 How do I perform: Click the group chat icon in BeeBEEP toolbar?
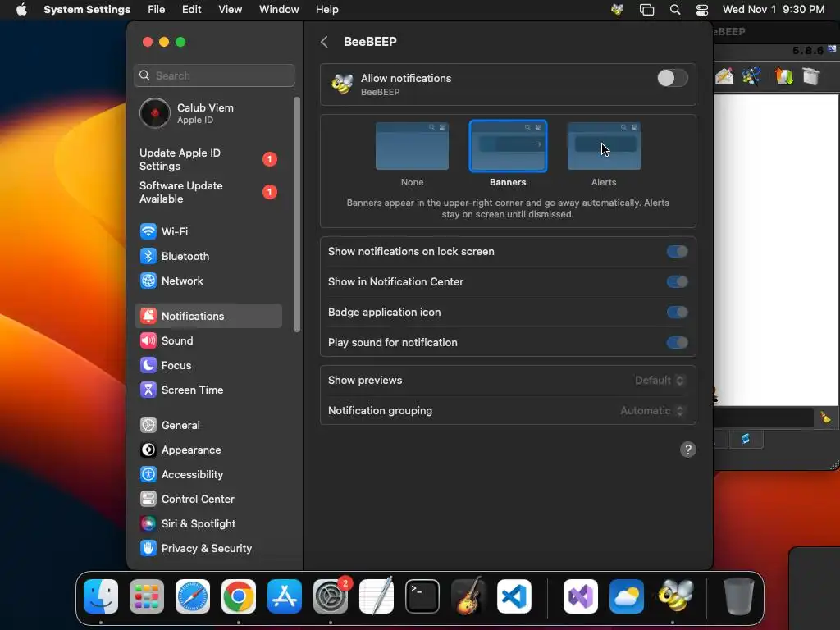(x=751, y=76)
